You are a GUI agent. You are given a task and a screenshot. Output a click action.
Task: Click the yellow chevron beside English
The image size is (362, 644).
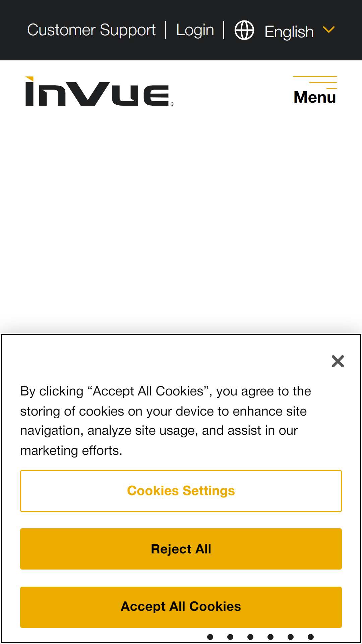point(329,30)
